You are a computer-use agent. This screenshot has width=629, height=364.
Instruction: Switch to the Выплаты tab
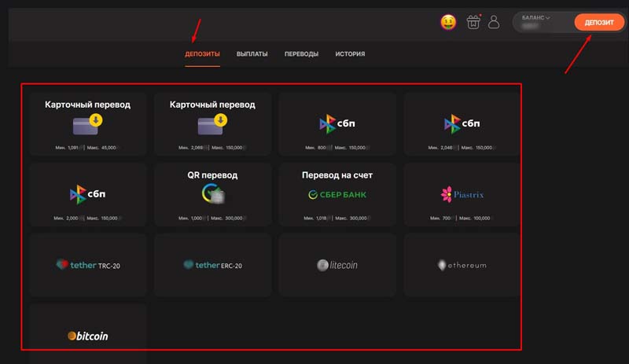[252, 54]
